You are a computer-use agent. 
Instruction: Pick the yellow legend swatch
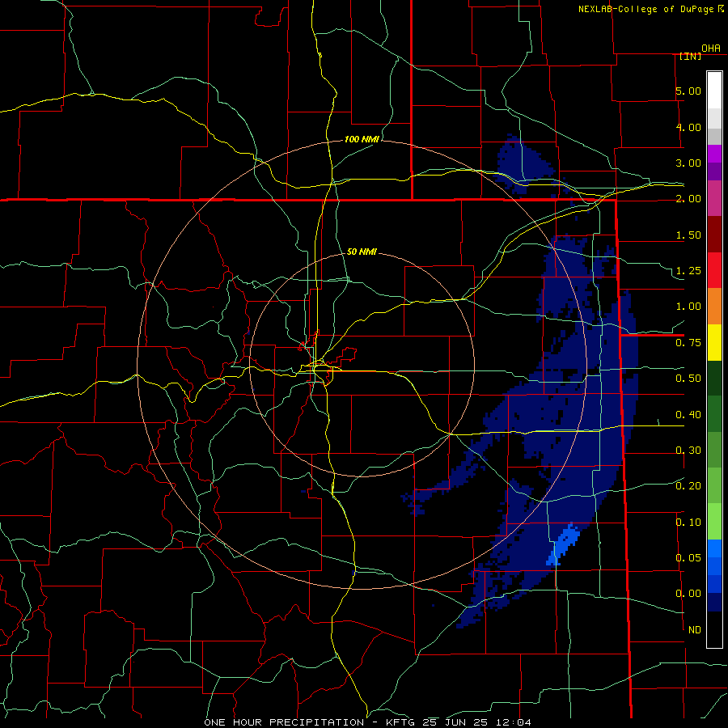pos(714,342)
